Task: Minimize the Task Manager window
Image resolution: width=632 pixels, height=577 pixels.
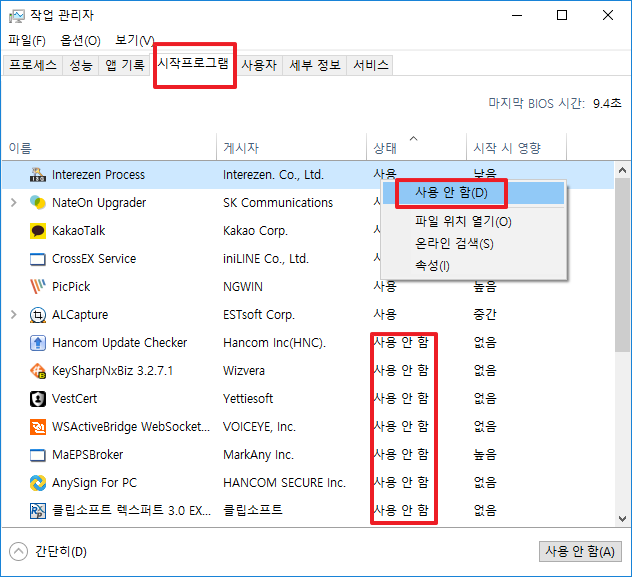Action: tap(517, 15)
